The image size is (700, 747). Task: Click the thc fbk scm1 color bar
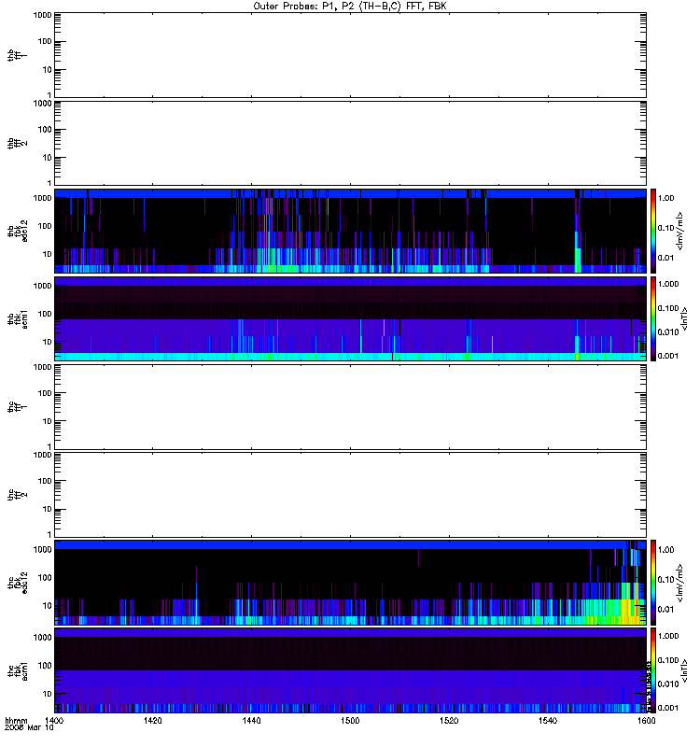[x=653, y=670]
